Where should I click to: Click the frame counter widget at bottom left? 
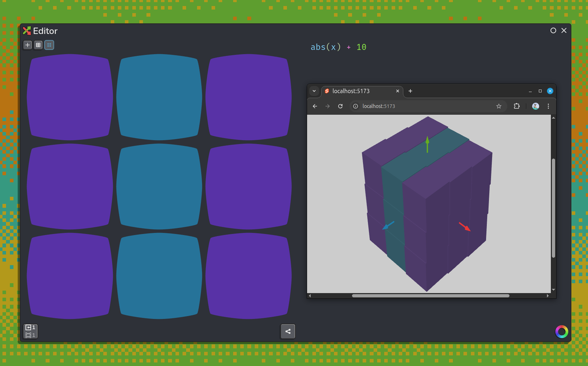pyautogui.click(x=31, y=331)
